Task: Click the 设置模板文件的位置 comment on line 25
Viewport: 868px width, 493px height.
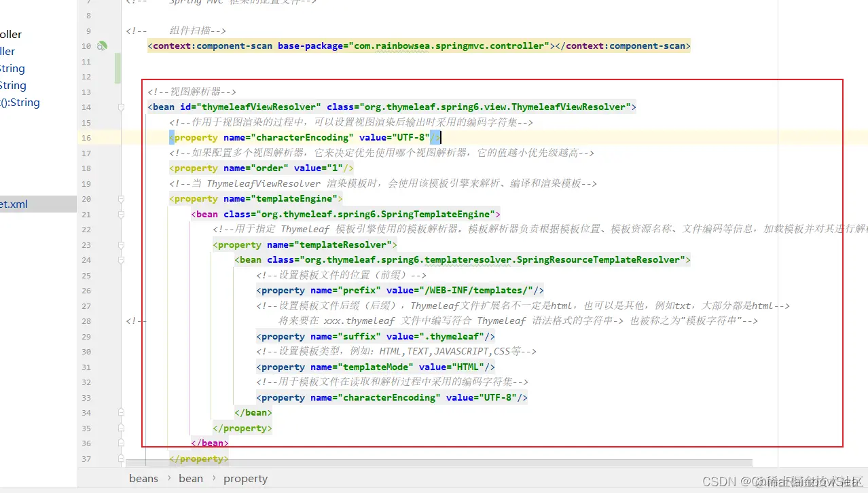Action: click(341, 276)
